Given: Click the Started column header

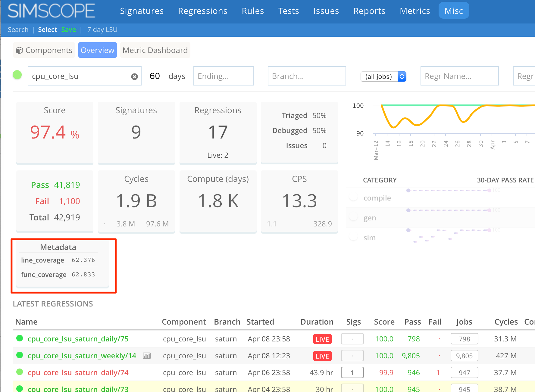Looking at the screenshot, I should pyautogui.click(x=260, y=322).
